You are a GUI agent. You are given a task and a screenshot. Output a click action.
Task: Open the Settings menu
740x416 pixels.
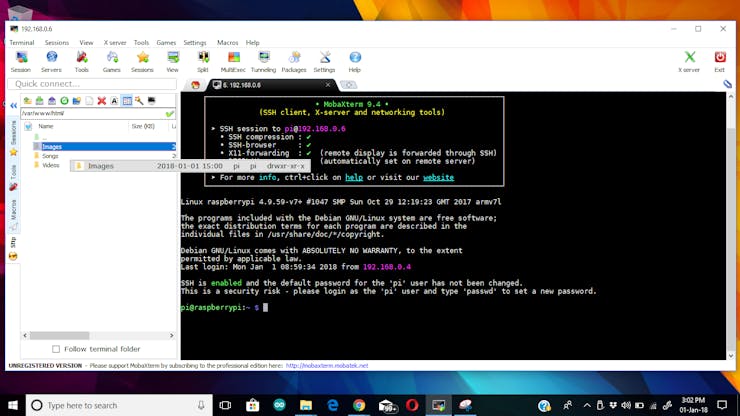pos(195,42)
